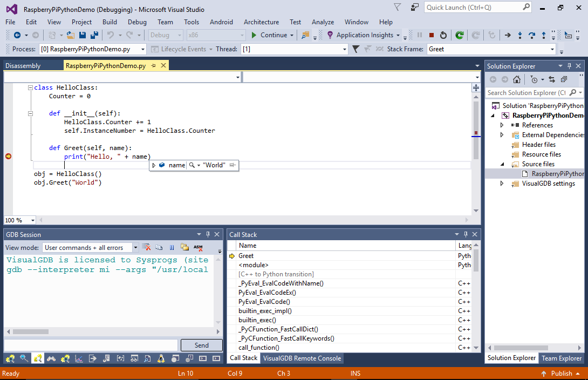
Task: Click the notifications flag icon in title bar
Action: pyautogui.click(x=398, y=7)
